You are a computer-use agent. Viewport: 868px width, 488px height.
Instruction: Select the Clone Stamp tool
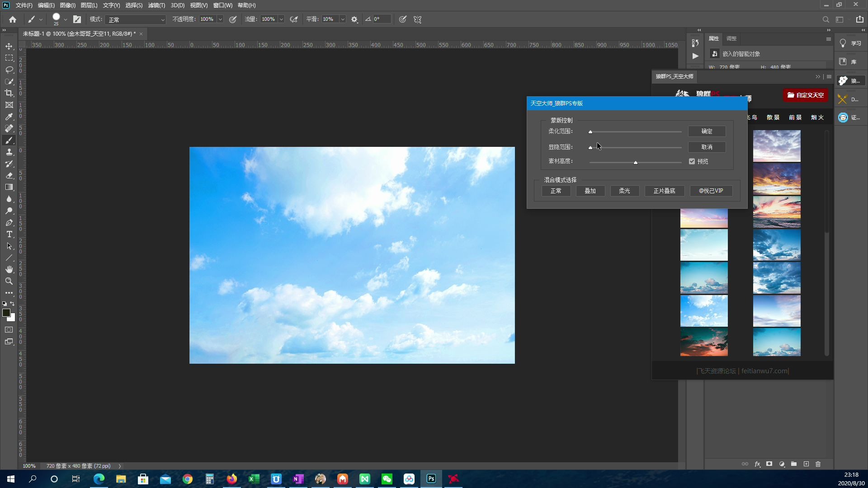(9, 152)
